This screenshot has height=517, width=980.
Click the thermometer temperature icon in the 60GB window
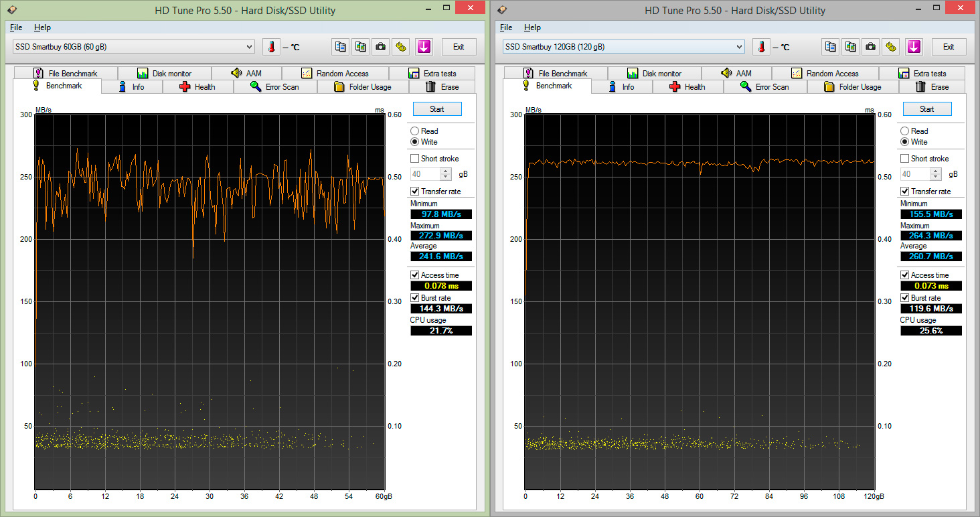pyautogui.click(x=271, y=47)
